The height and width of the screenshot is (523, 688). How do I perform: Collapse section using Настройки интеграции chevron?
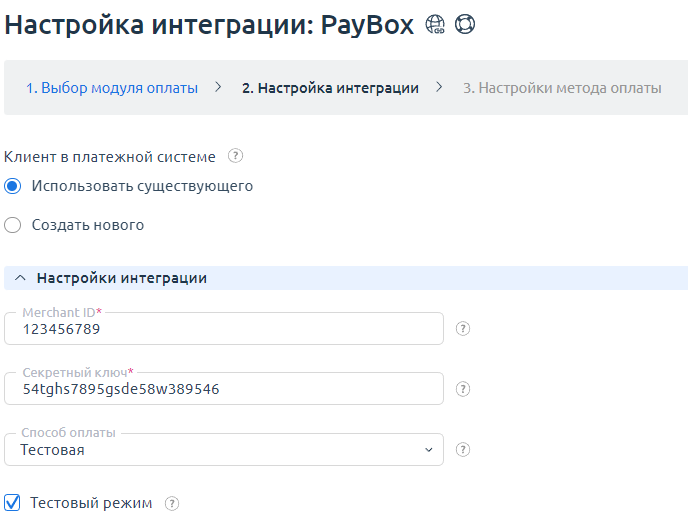click(20, 278)
